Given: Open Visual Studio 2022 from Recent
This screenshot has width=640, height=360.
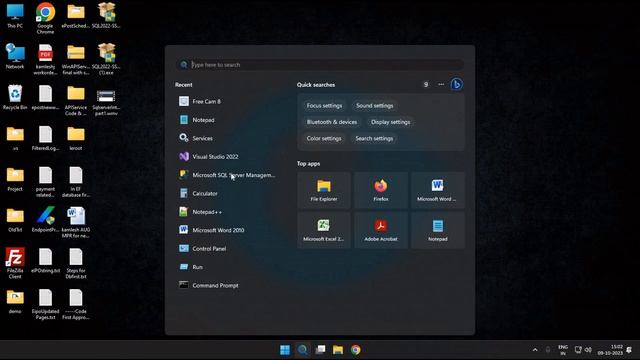Looking at the screenshot, I should (x=227, y=156).
